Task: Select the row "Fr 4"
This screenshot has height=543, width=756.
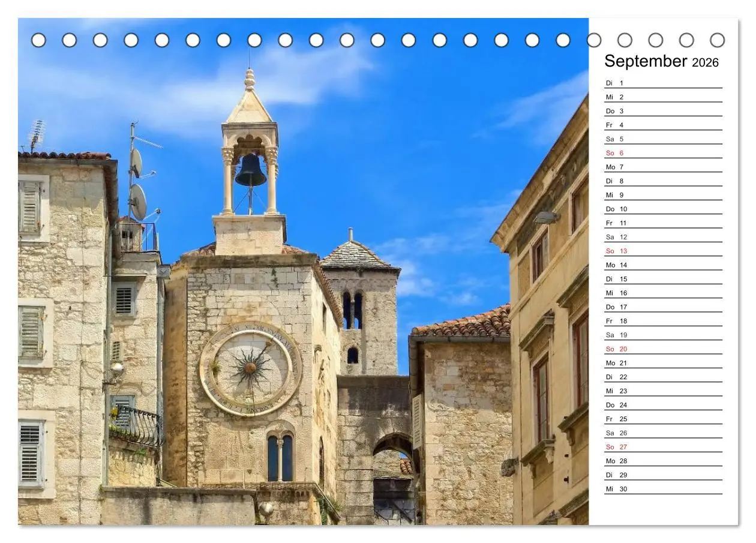Action: pos(663,125)
